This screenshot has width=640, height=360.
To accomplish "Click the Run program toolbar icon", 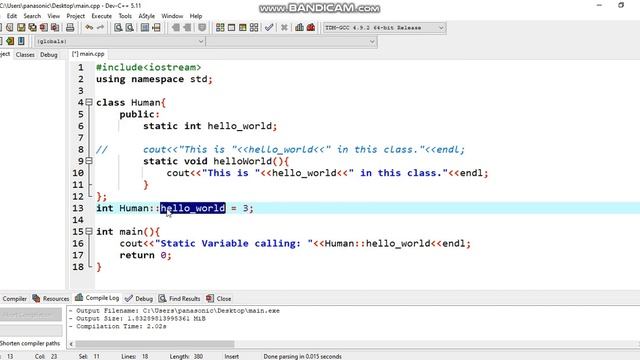I will pos(231,28).
